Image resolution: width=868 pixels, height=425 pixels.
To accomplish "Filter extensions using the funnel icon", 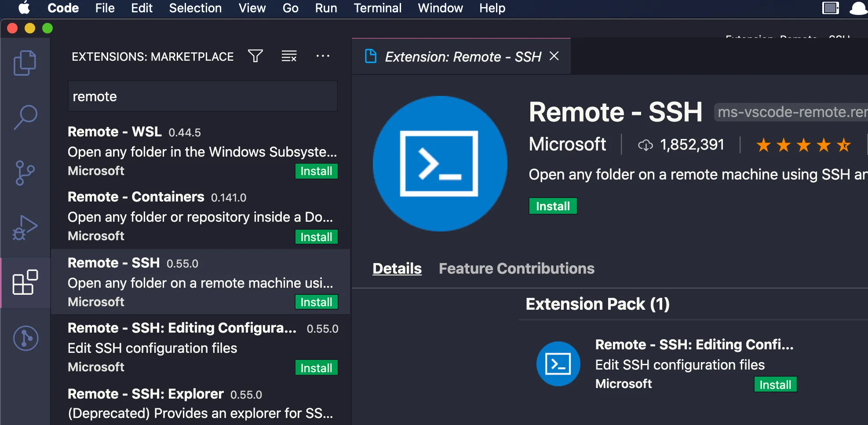I will click(x=255, y=56).
